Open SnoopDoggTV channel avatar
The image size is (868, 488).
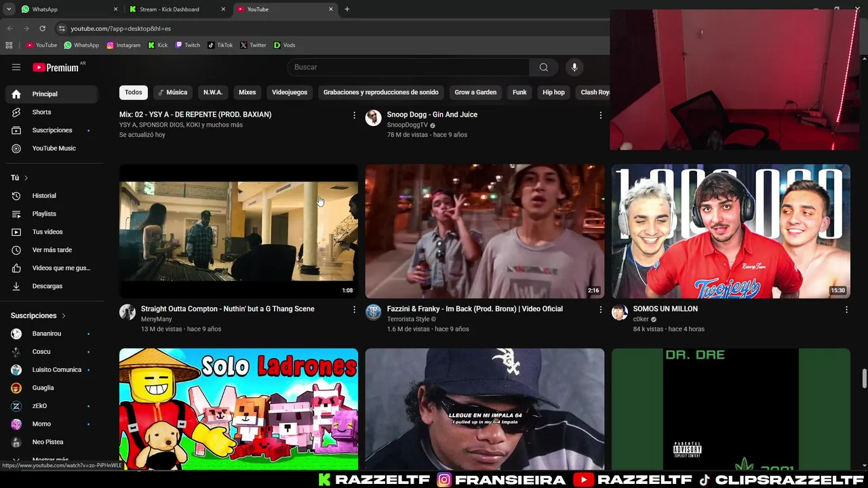click(374, 118)
